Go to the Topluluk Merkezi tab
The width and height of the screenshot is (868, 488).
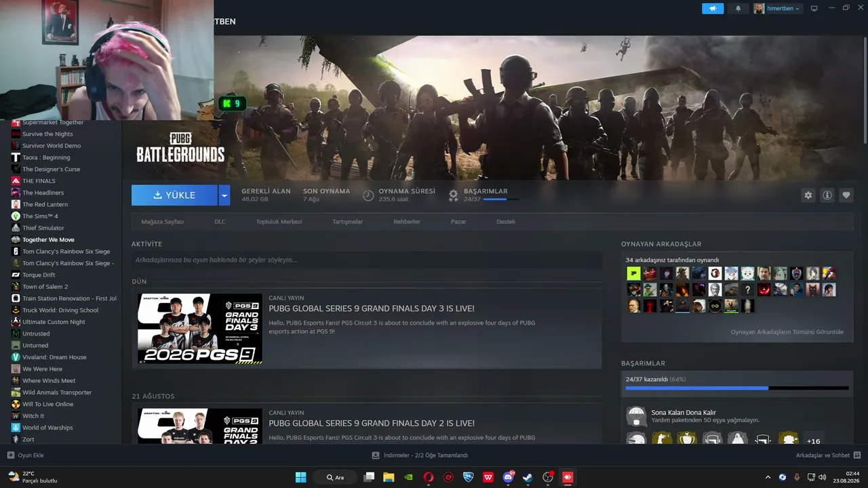(279, 222)
